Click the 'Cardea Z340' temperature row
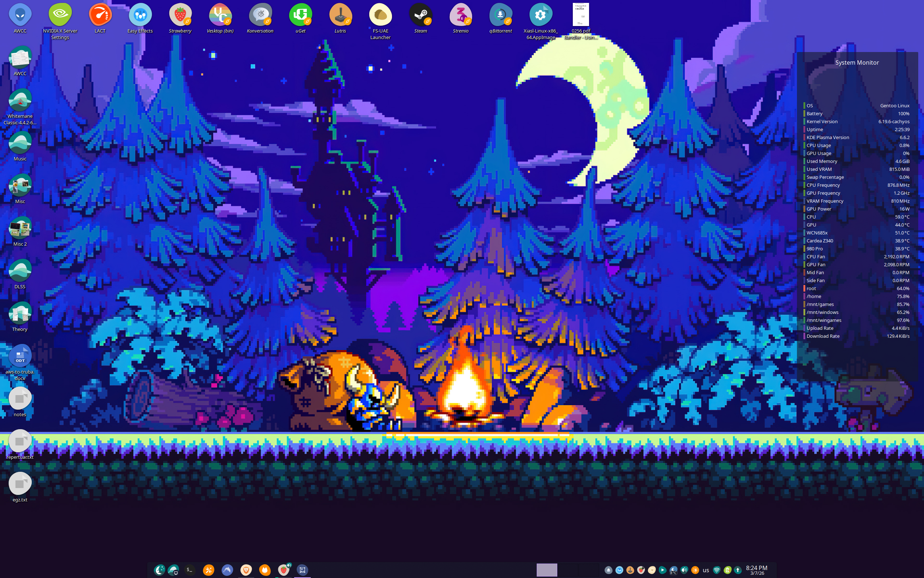This screenshot has height=578, width=924. pos(857,241)
